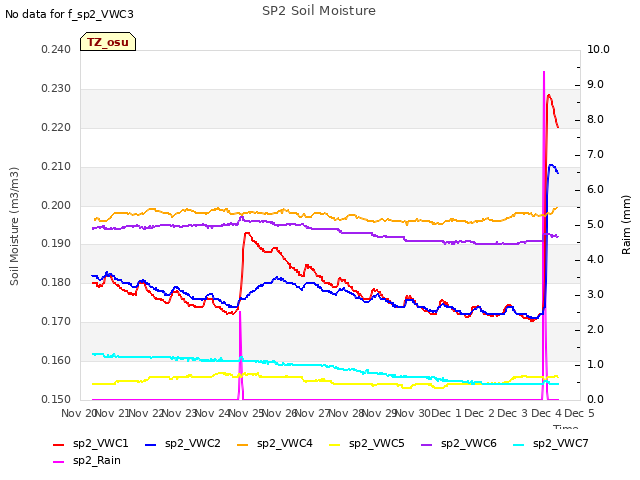Click the Dec 1 date label
Viewport: 640px width, 480px height.
[x=446, y=413]
